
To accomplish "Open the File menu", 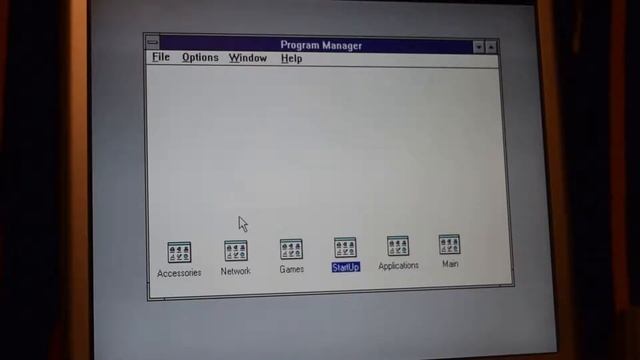I will [x=161, y=57].
